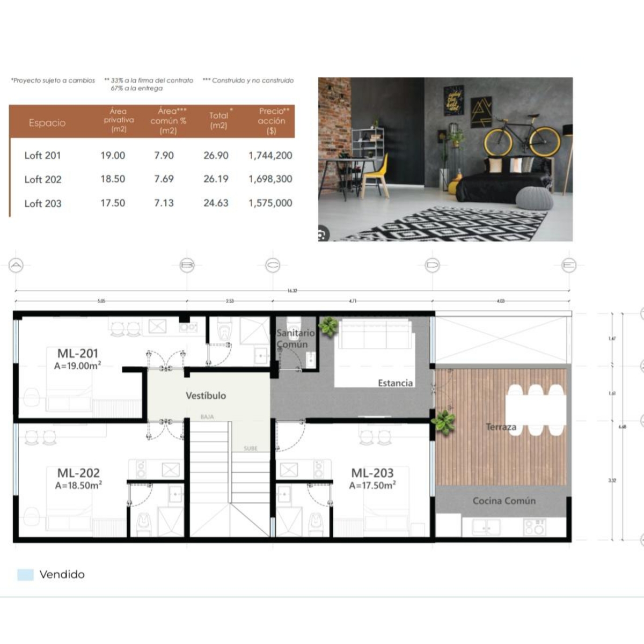Viewport: 644px width, 644px height.
Task: Click the grid axis marker E
Action: (568, 265)
